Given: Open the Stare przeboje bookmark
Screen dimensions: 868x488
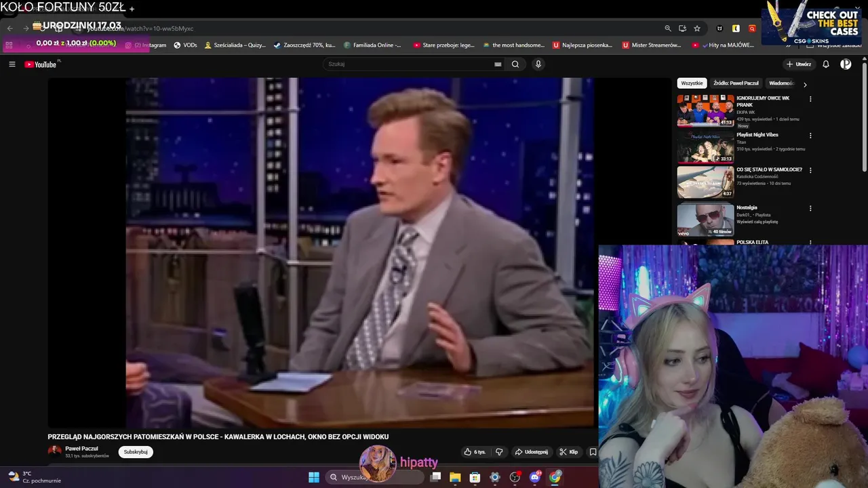Looking at the screenshot, I should (444, 45).
